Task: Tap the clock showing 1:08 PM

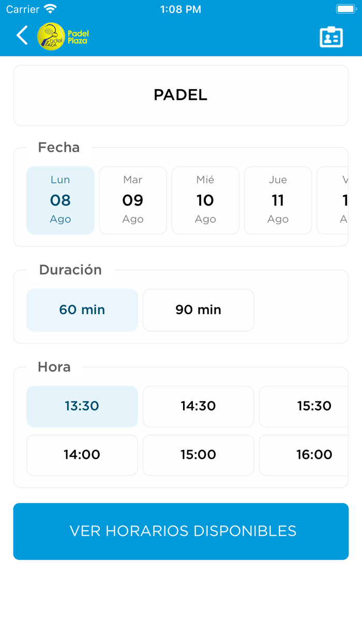Action: [x=180, y=9]
